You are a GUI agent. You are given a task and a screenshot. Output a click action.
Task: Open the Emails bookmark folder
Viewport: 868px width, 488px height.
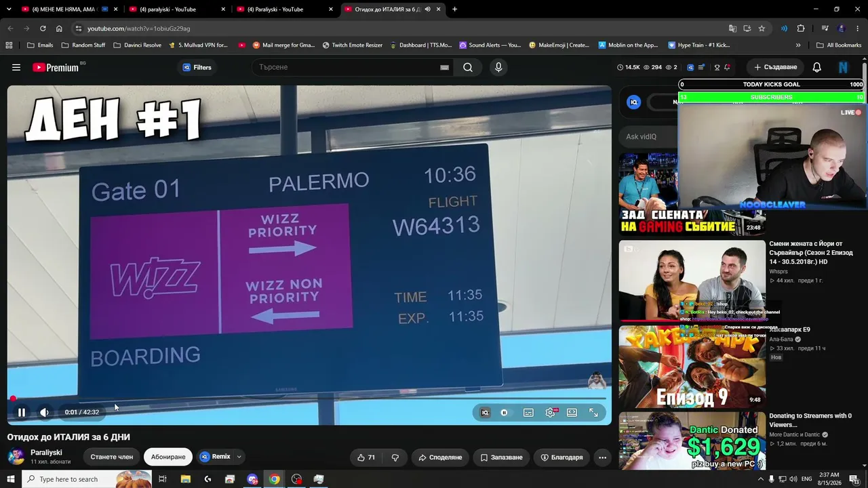click(x=40, y=45)
